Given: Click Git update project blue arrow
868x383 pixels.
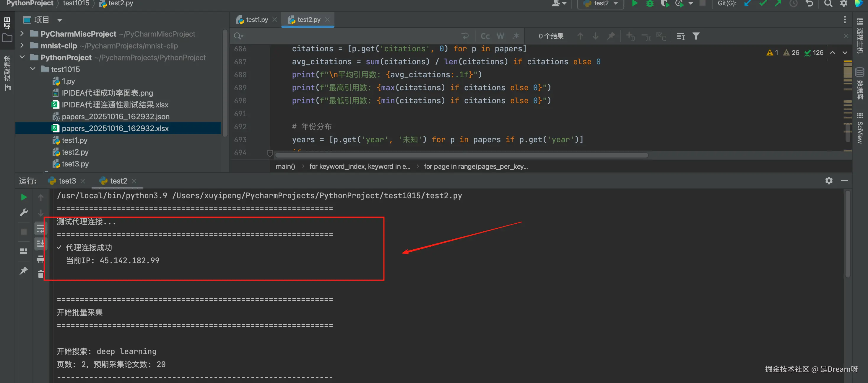Looking at the screenshot, I should [747, 3].
